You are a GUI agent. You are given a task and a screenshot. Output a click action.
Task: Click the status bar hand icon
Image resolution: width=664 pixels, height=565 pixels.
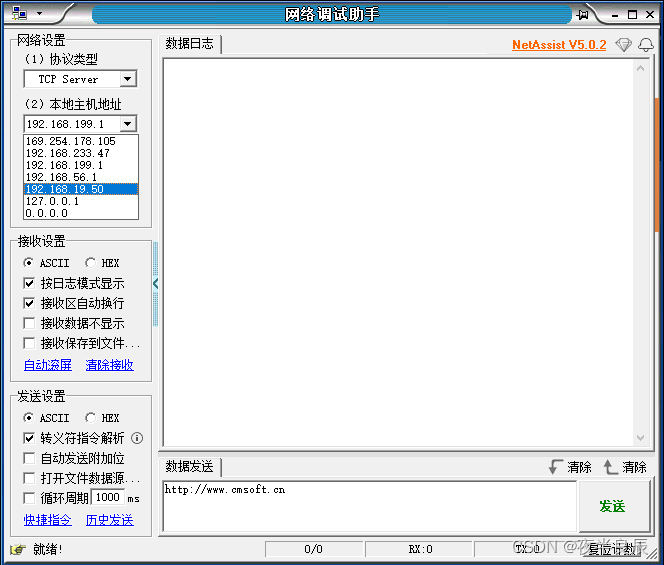[x=17, y=549]
